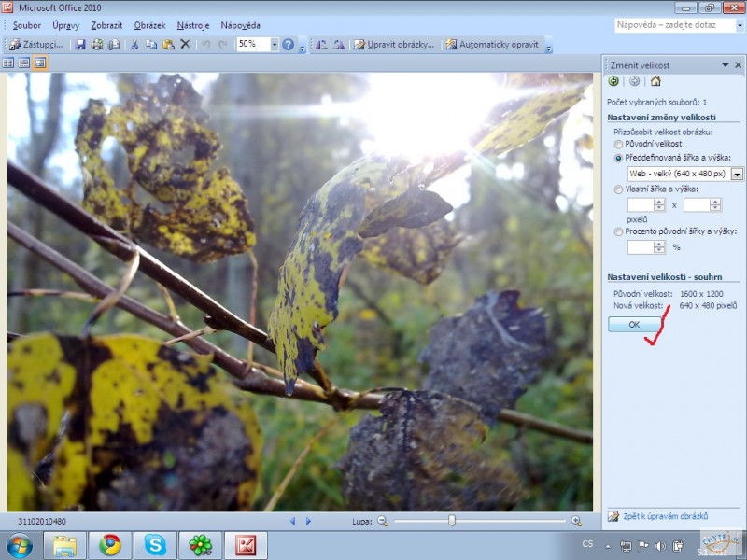Go to next picture arrow

[308, 522]
